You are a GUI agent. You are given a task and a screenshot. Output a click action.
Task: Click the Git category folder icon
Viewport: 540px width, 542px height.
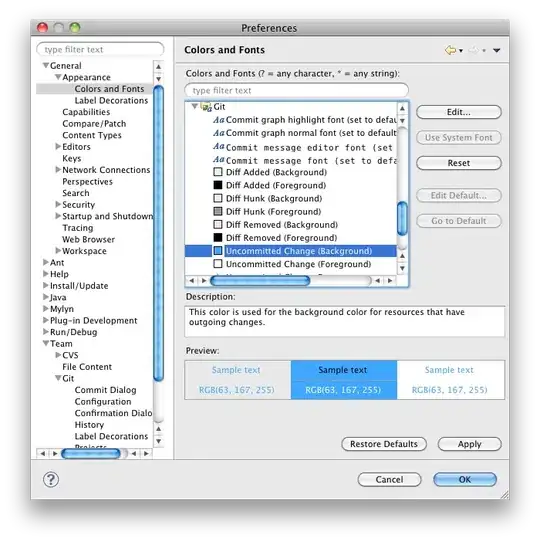tap(206, 107)
